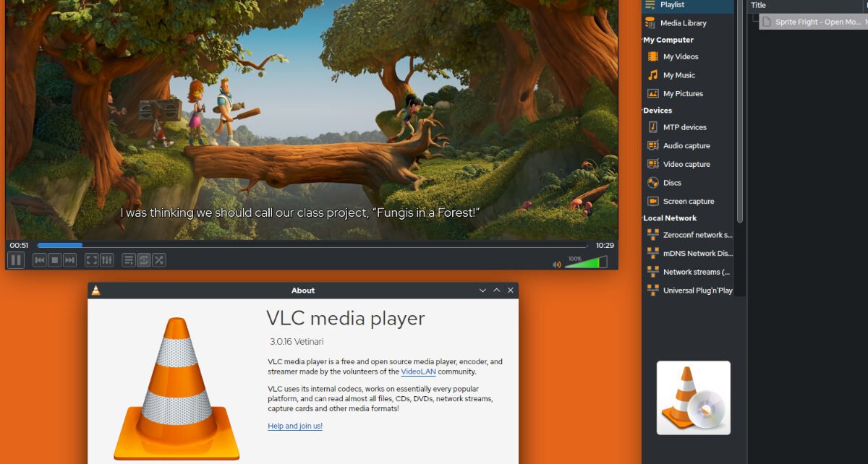
Task: Maximize the About window
Action: click(x=496, y=291)
